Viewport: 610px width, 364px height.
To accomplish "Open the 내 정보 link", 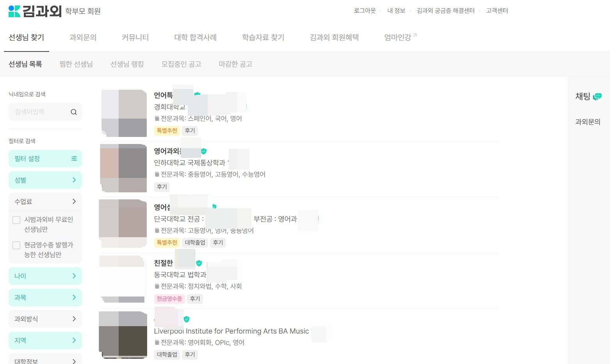I will [x=396, y=11].
